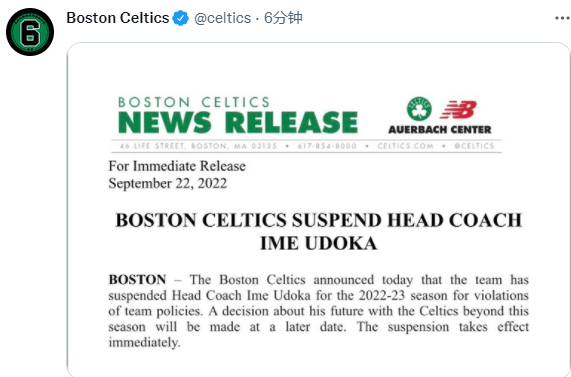Click the small green BOSTON CELTICS letterhead text
This screenshot has width=571, height=377.
[194, 102]
